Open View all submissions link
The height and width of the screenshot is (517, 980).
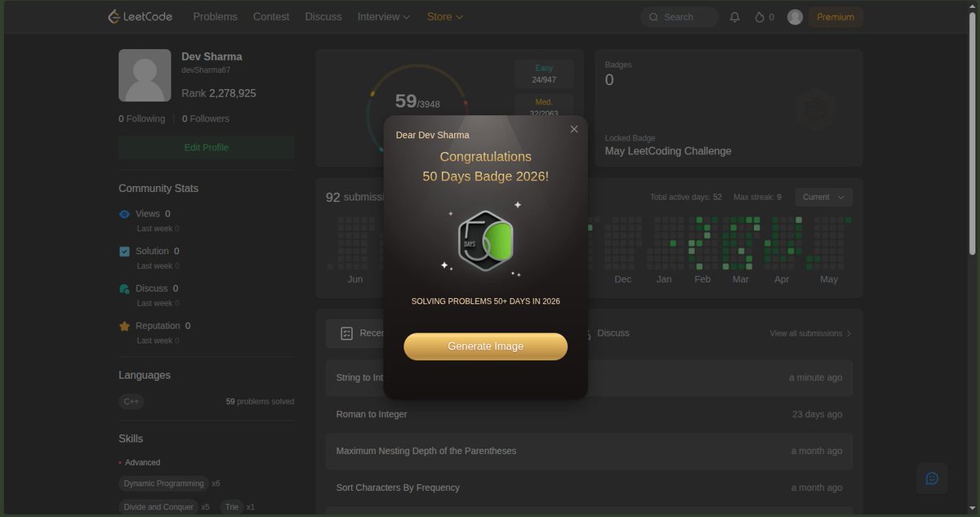(x=810, y=333)
